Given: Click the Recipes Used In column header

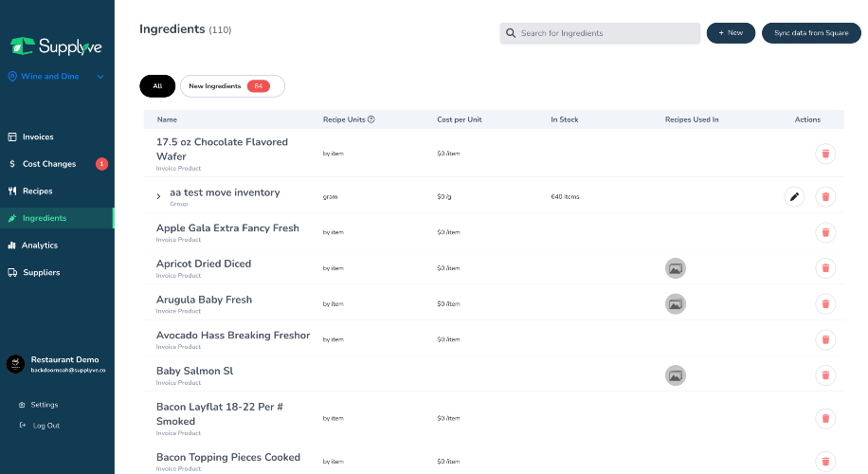Looking at the screenshot, I should [692, 119].
